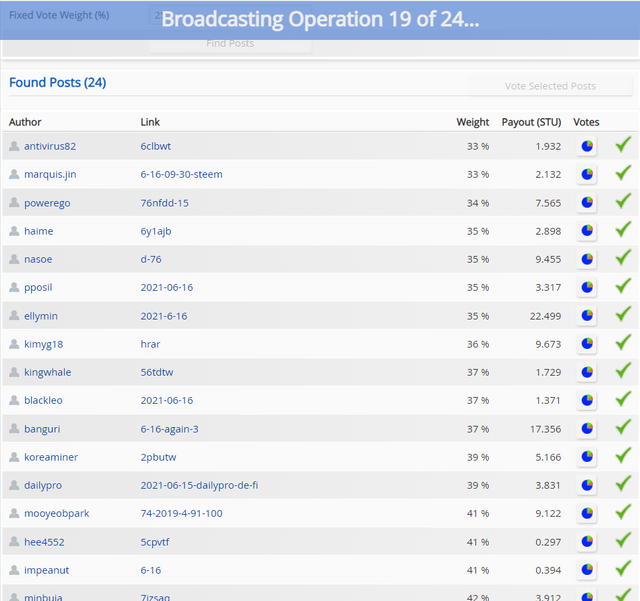Open votes pie chart for blackleo

587,400
